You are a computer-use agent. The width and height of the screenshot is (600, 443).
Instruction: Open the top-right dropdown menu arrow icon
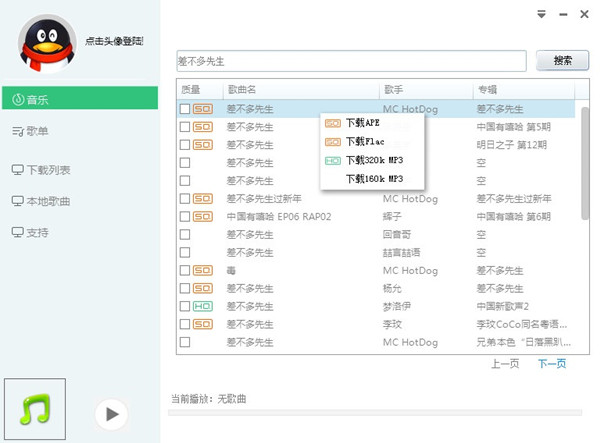coord(542,14)
